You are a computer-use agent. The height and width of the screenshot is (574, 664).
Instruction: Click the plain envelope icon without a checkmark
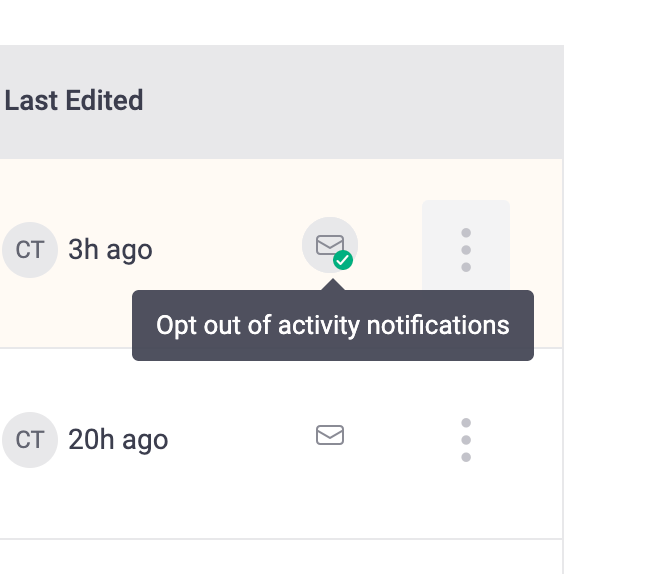[330, 435]
